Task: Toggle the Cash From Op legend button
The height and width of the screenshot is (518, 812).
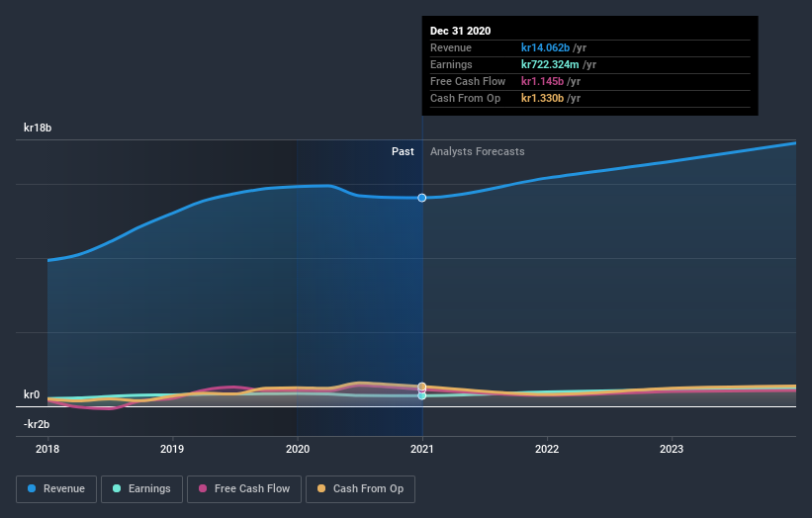Action: [x=360, y=489]
